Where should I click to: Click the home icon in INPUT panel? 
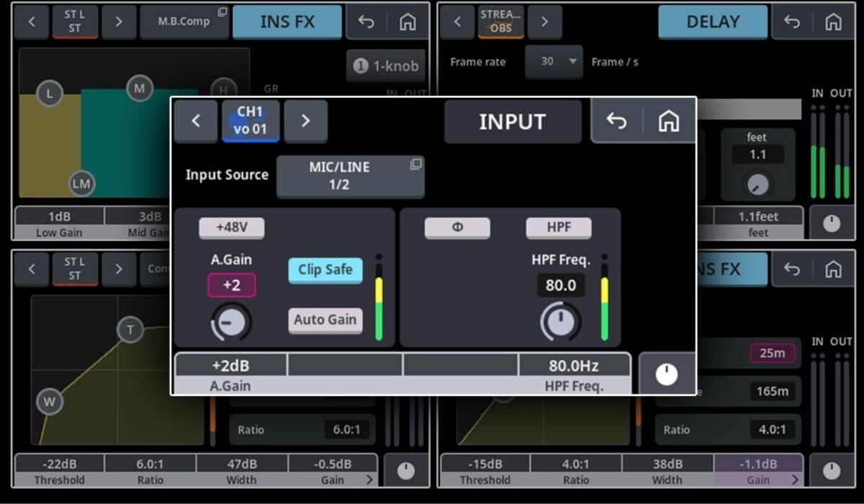[x=669, y=122]
